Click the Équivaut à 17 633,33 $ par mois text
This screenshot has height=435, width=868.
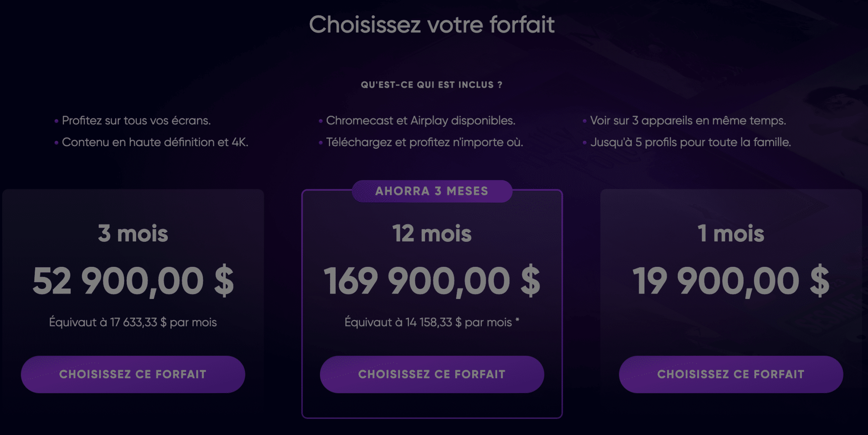133,322
